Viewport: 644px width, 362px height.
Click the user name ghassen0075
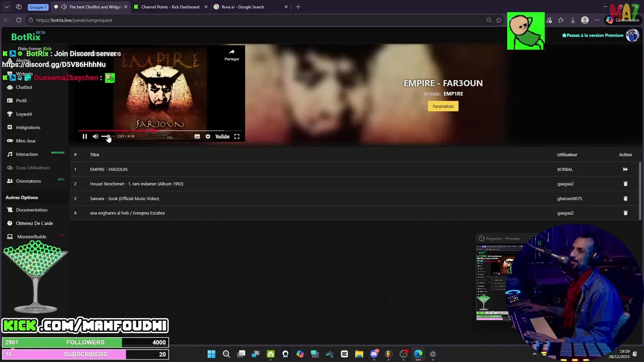click(570, 199)
